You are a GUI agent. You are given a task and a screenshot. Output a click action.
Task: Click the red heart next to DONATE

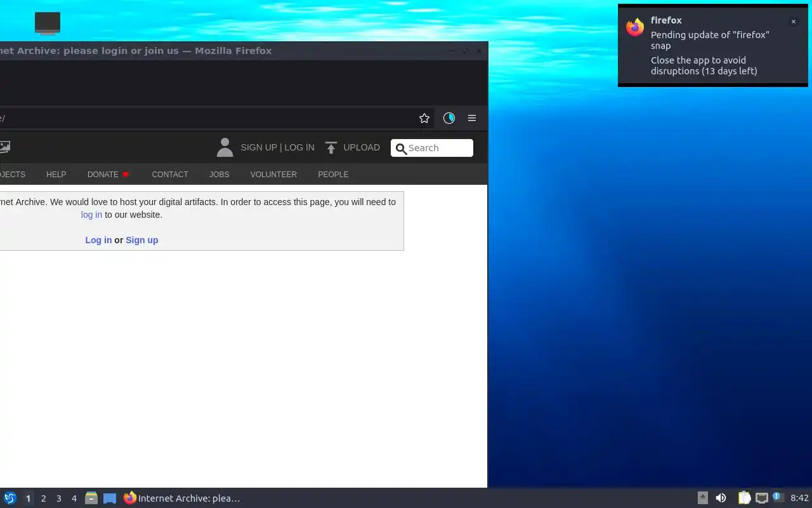126,175
